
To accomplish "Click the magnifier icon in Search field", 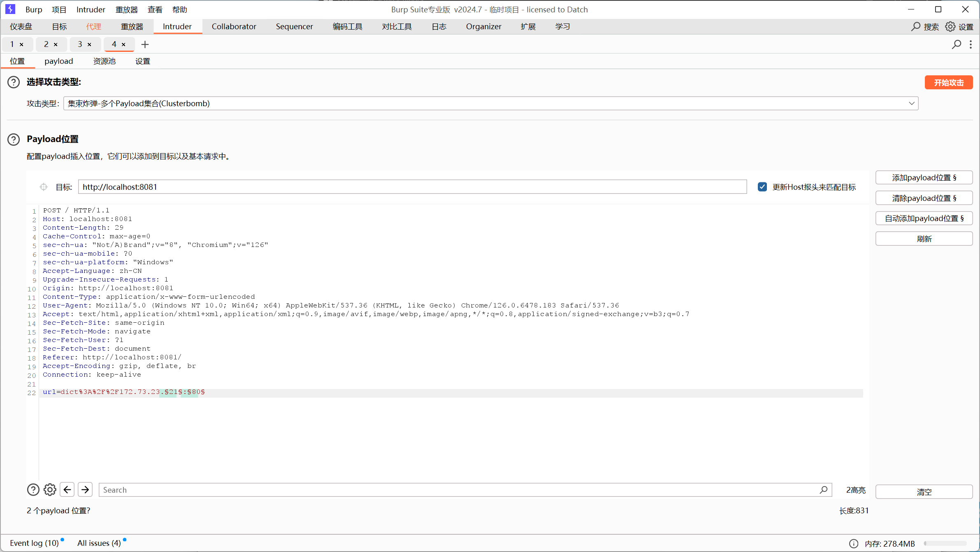I will 823,490.
